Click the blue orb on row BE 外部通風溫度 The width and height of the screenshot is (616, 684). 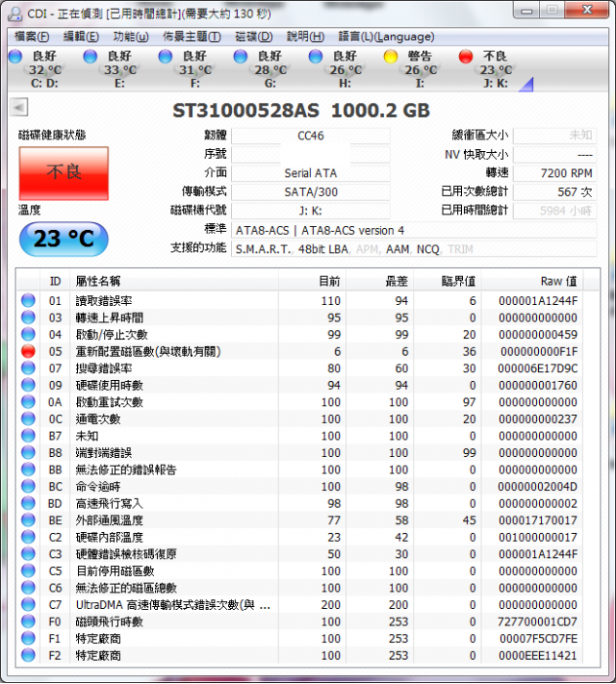coord(28,520)
